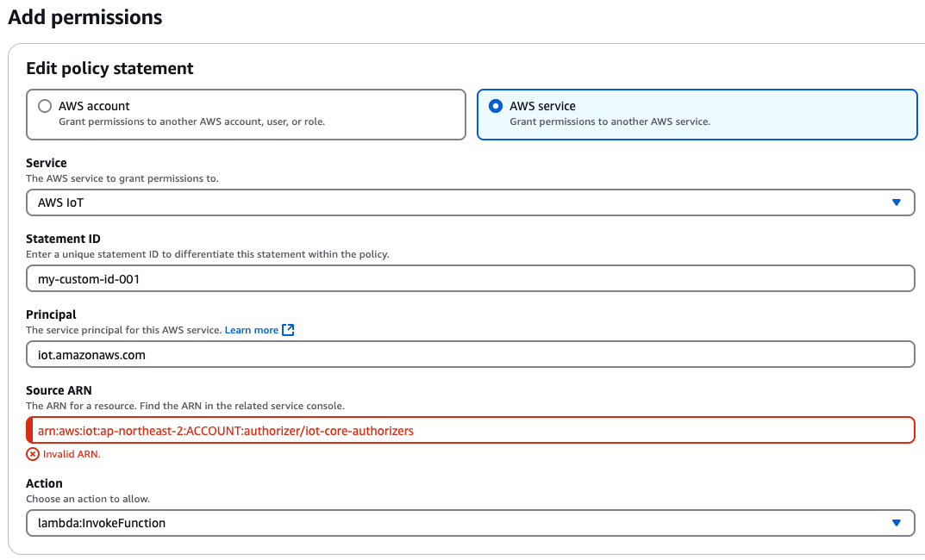Focus the Principal field iot.amazonaws.com
The height and width of the screenshot is (560, 925).
click(x=470, y=355)
